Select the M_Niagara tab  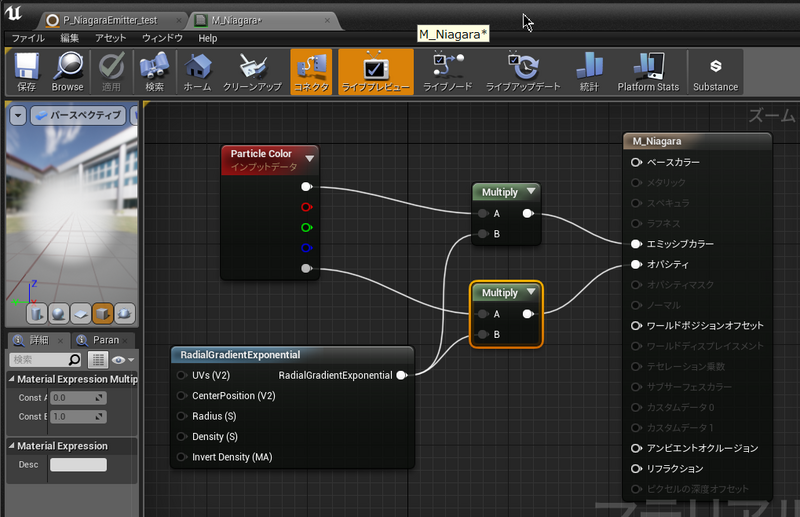point(236,20)
